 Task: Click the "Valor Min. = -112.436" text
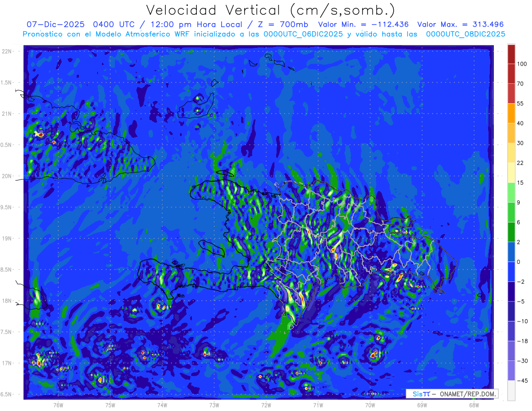[364, 24]
